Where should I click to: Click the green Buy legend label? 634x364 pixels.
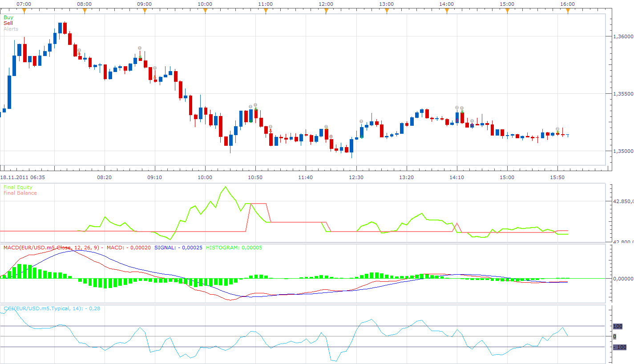point(8,17)
